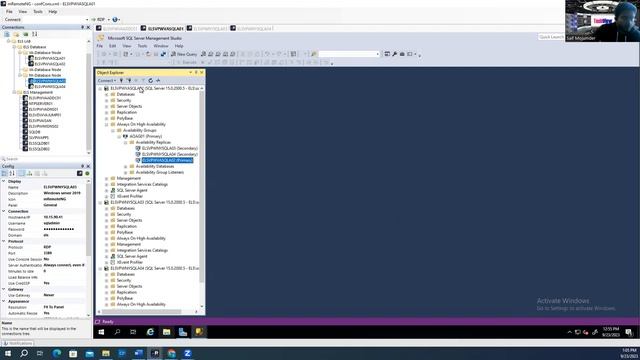Screen dimensions: 640x360
Task: Open Internet Explorer in the remote taskbar
Action: (x=150, y=332)
